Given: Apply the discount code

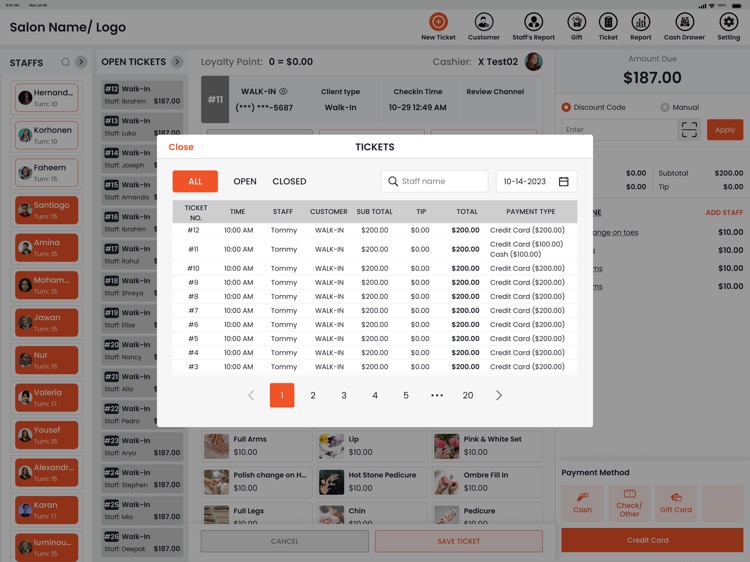Looking at the screenshot, I should [x=725, y=130].
